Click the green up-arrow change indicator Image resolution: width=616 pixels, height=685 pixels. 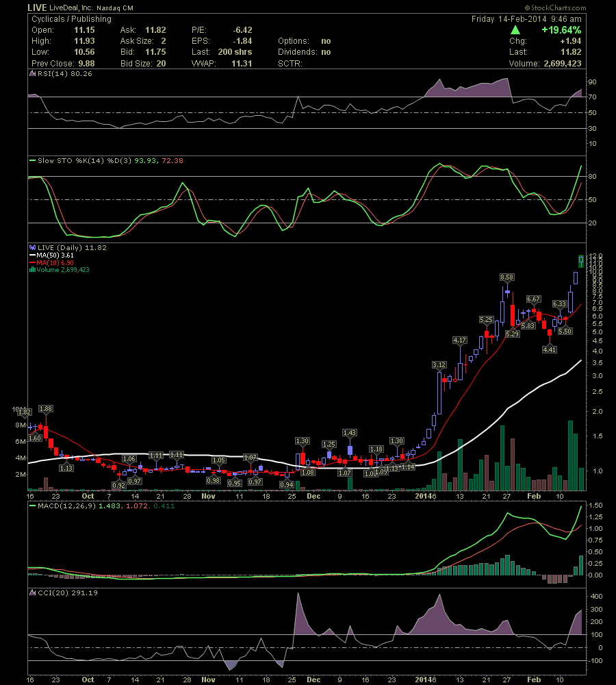click(x=515, y=29)
